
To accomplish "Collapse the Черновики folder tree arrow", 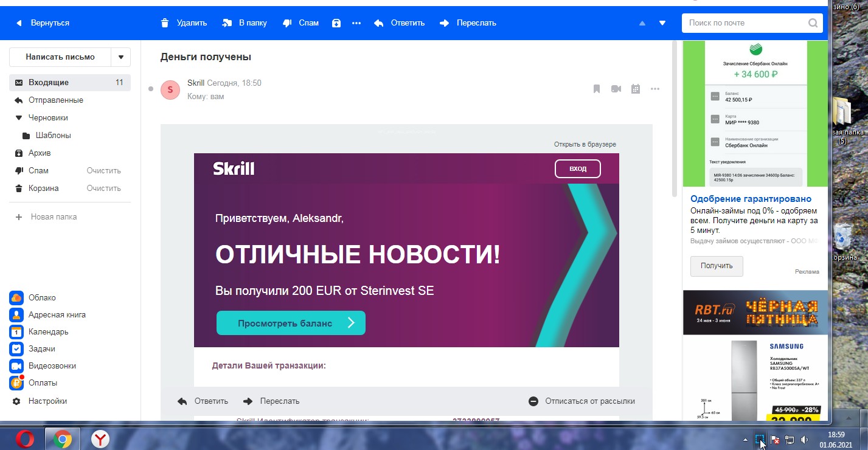I will 18,118.
